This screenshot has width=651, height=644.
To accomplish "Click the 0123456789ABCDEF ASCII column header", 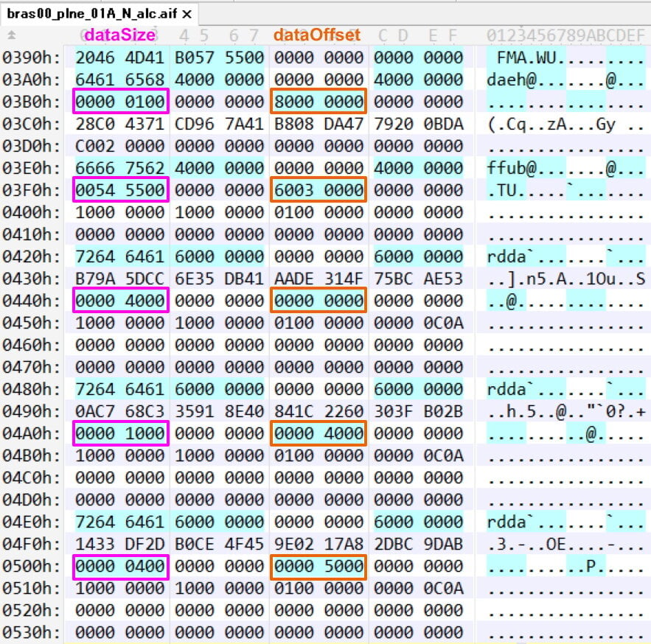I will coord(565,35).
